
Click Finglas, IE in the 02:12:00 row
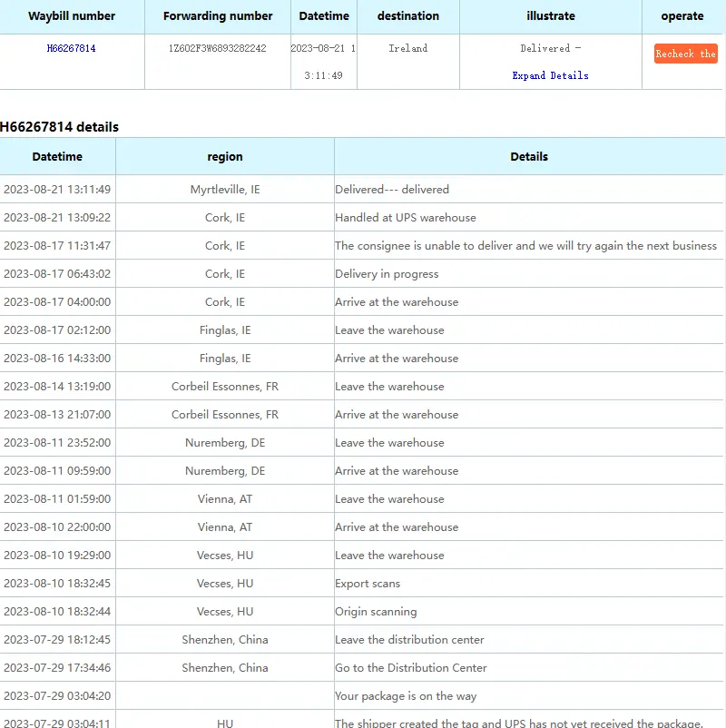point(225,330)
